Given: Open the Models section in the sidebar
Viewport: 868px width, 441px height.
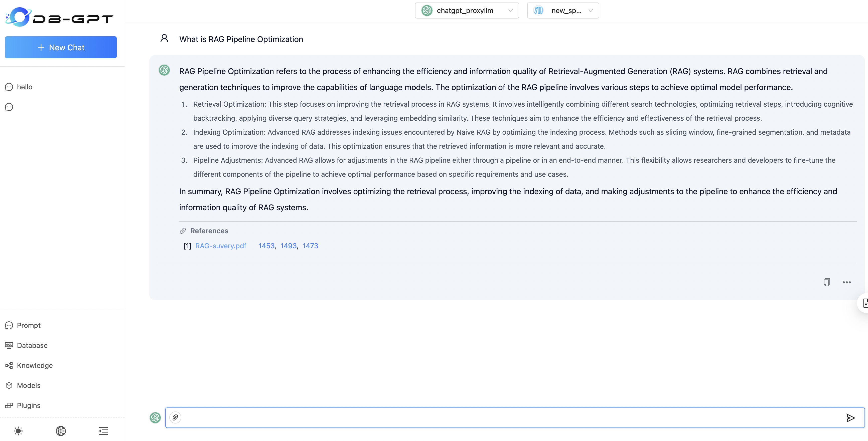Looking at the screenshot, I should pyautogui.click(x=29, y=385).
